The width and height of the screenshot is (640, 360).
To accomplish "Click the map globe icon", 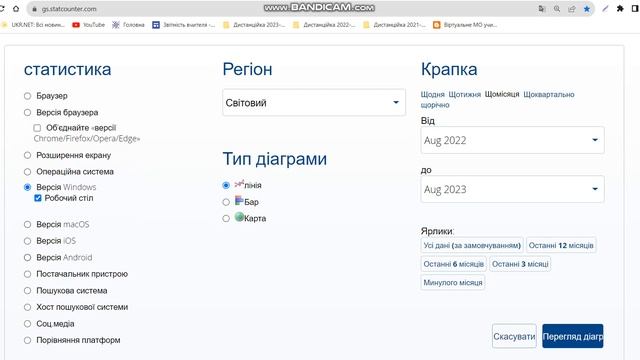I will 239,217.
